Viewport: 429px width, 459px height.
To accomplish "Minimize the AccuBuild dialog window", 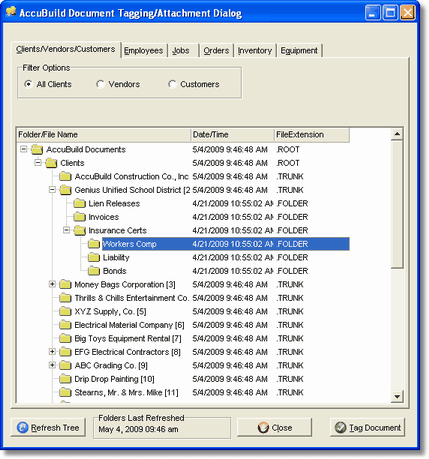I will tap(373, 13).
